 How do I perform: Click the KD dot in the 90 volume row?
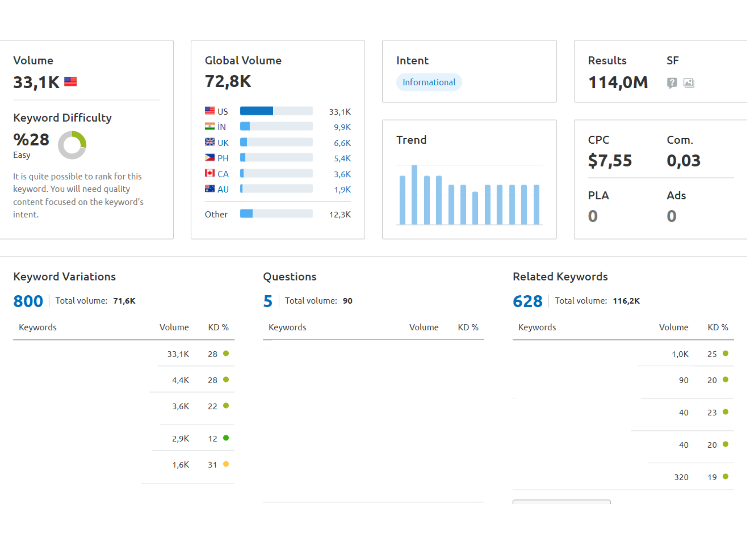[725, 380]
